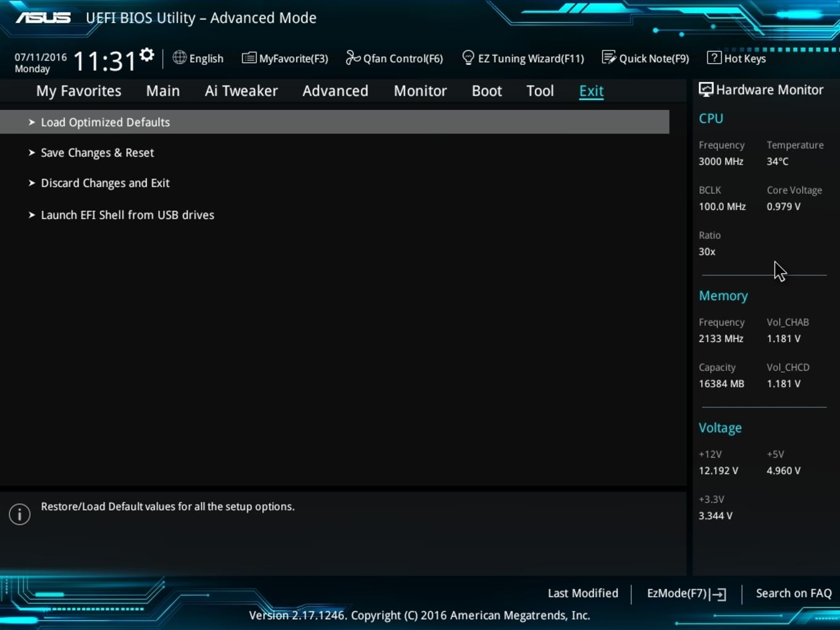
Task: Click the globe language icon
Action: pos(180,57)
